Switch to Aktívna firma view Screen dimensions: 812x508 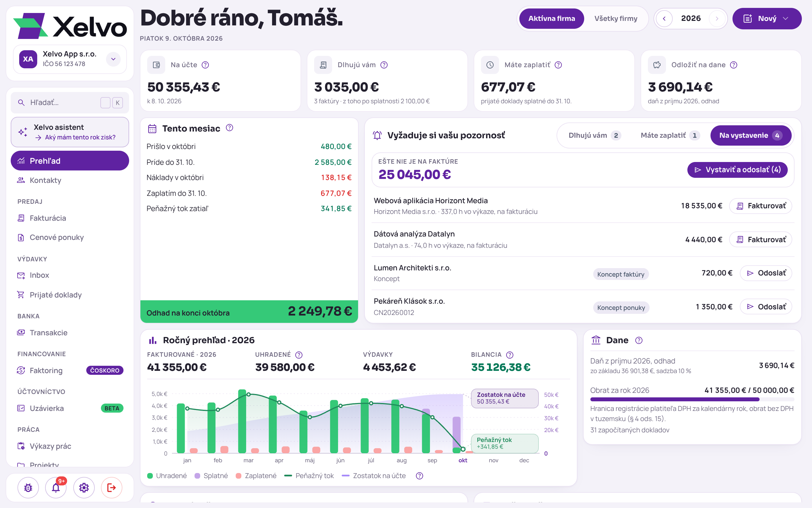(551, 18)
